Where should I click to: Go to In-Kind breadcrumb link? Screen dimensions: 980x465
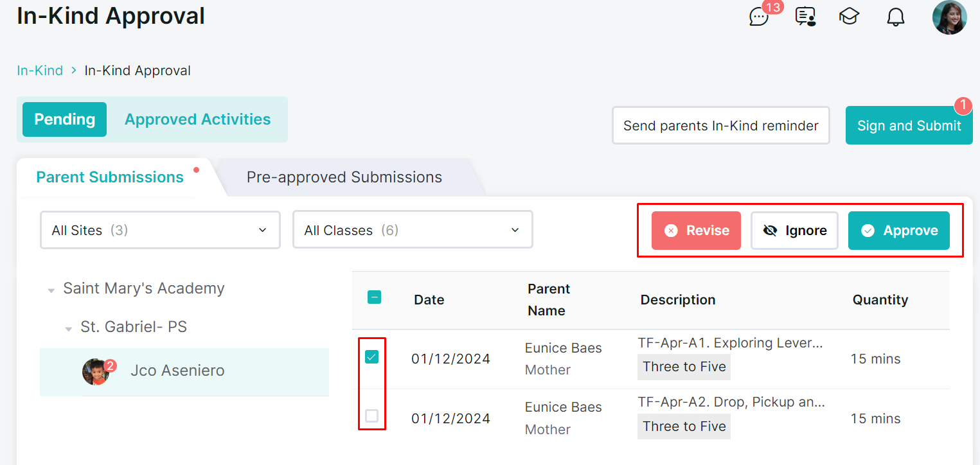pos(40,71)
